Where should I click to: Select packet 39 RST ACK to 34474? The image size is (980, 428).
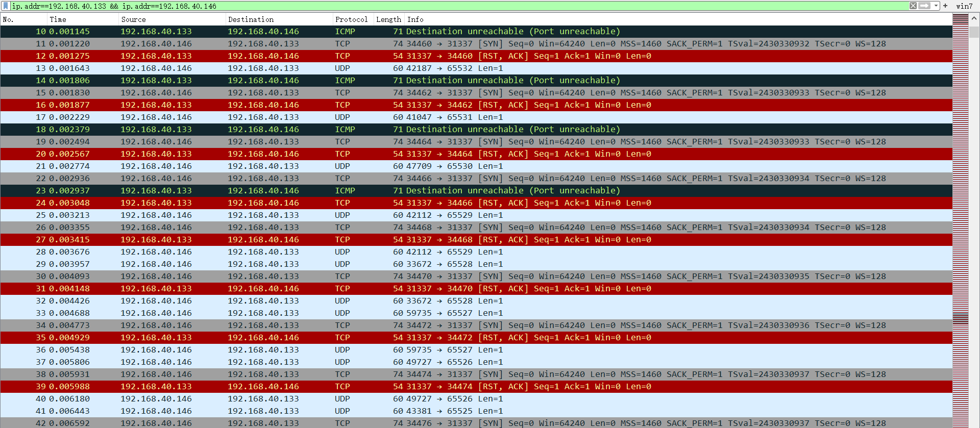click(476, 387)
